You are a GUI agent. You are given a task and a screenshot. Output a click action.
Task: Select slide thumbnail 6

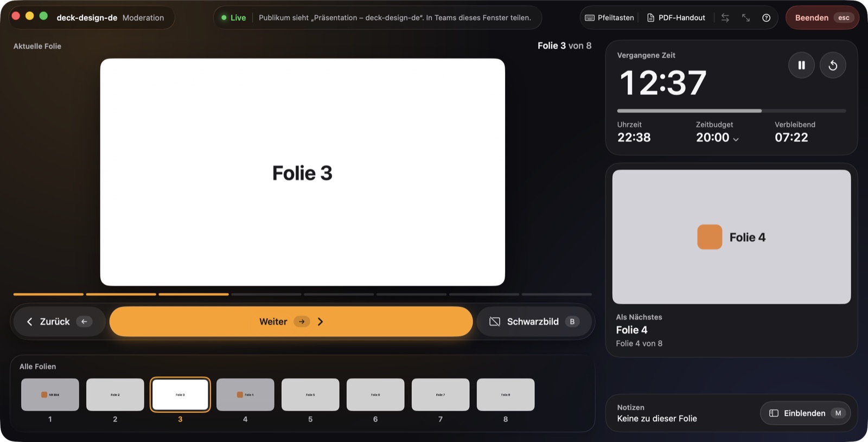click(375, 394)
